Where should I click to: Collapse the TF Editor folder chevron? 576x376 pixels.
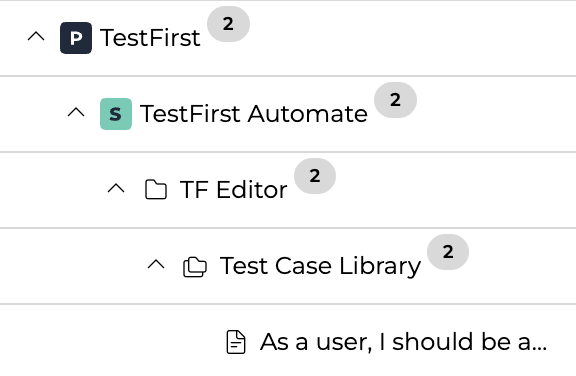click(x=116, y=188)
